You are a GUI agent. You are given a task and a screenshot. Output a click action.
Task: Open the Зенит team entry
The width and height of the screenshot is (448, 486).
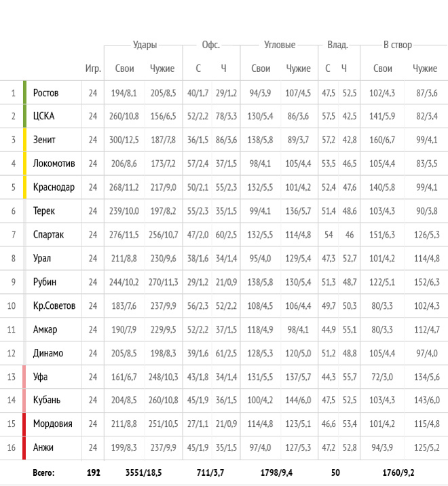point(44,140)
